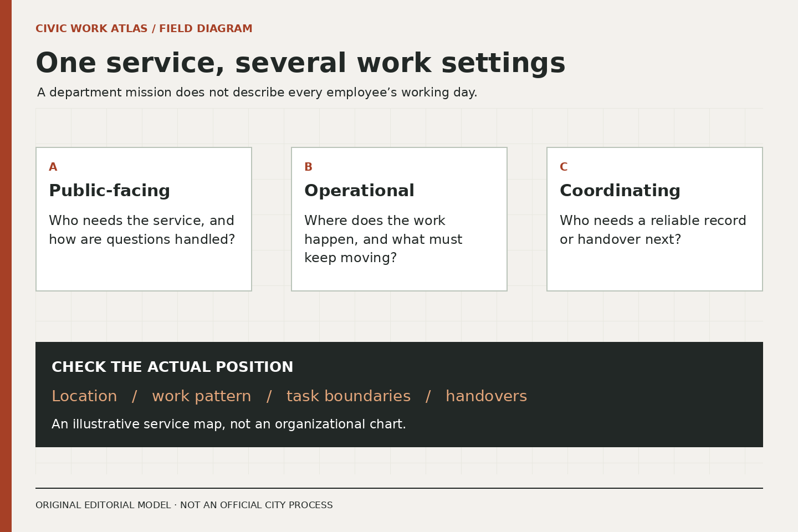The width and height of the screenshot is (798, 532).
Task: Select the 'Operational' card heading
Action: (x=359, y=191)
